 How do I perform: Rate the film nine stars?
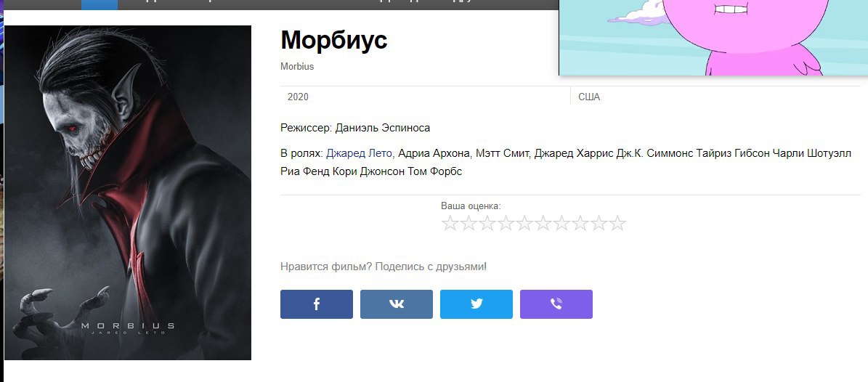click(x=599, y=224)
